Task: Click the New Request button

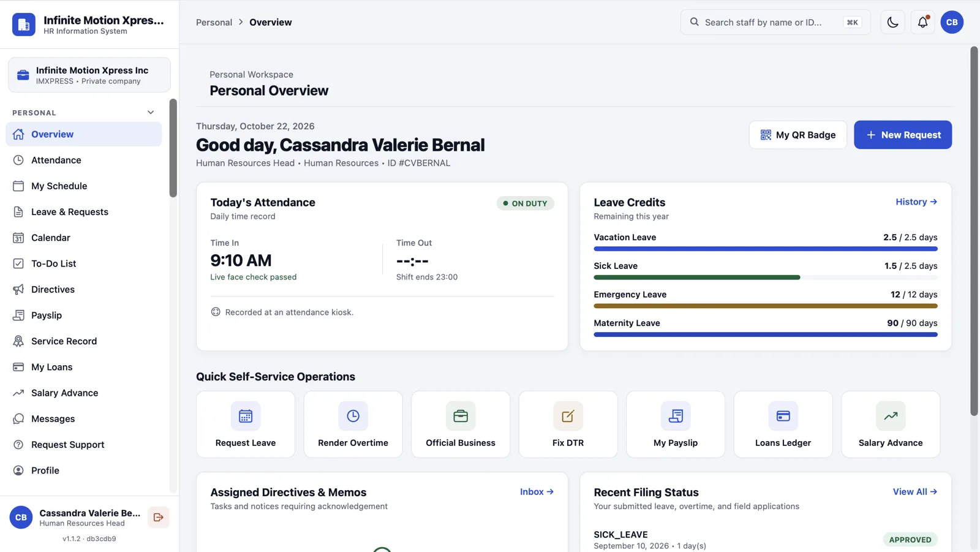Action: 903,135
